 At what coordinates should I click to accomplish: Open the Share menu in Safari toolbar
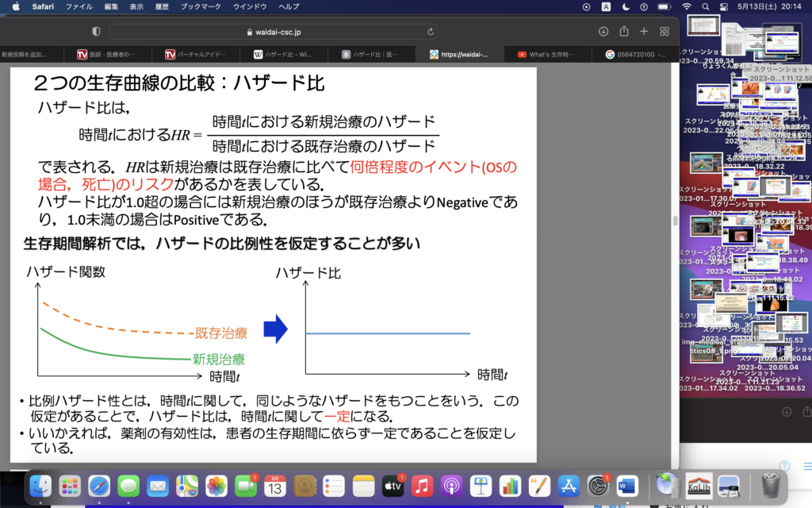point(624,31)
